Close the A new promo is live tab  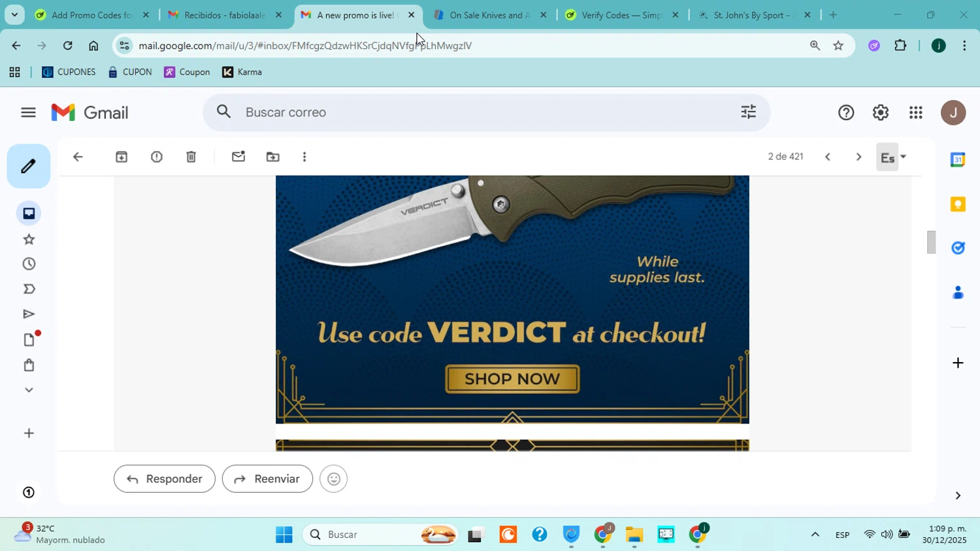point(412,15)
